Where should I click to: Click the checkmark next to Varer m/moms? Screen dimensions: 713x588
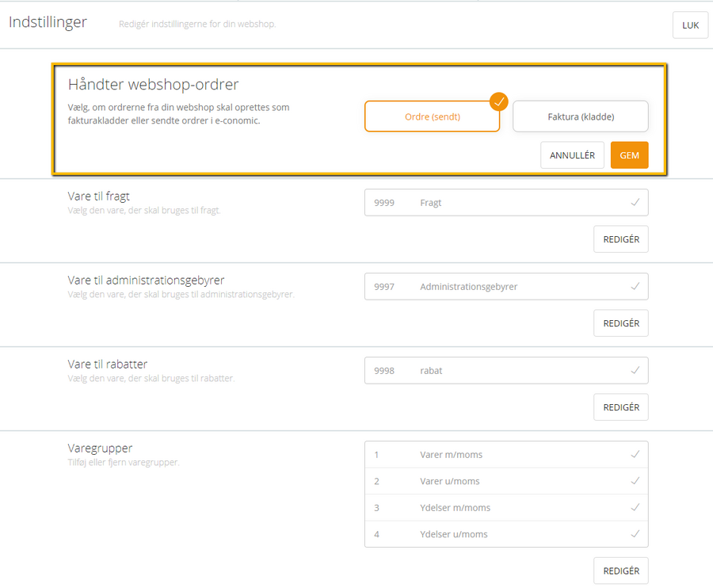pyautogui.click(x=635, y=454)
